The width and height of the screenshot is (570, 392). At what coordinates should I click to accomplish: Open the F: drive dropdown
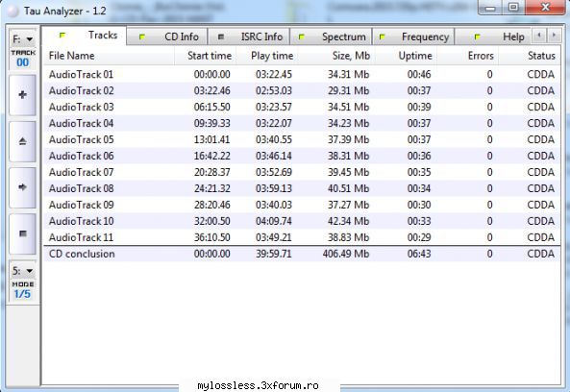(x=22, y=38)
